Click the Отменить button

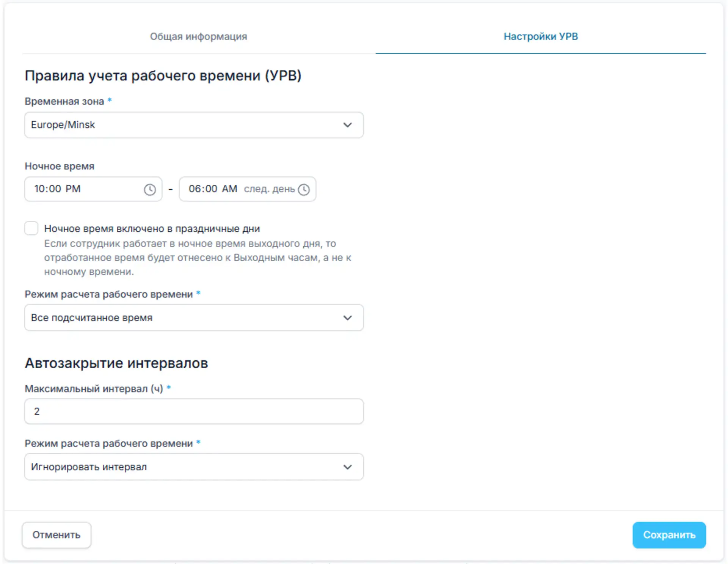click(56, 535)
